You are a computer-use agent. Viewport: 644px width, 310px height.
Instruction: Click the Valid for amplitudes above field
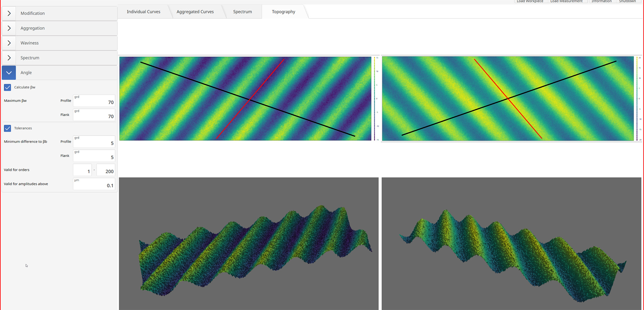94,184
